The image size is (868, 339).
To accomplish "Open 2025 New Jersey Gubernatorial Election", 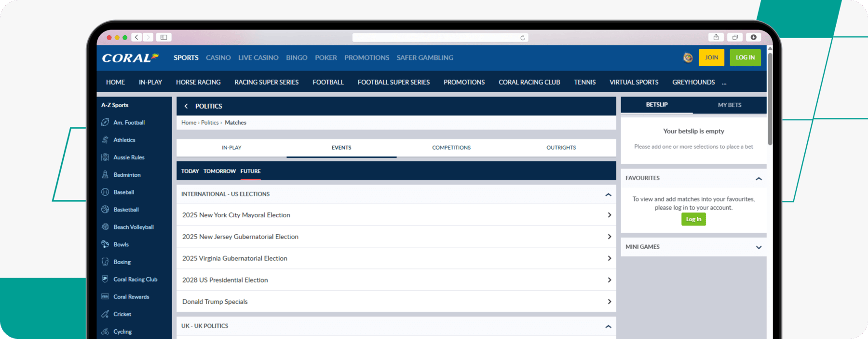I will [396, 237].
